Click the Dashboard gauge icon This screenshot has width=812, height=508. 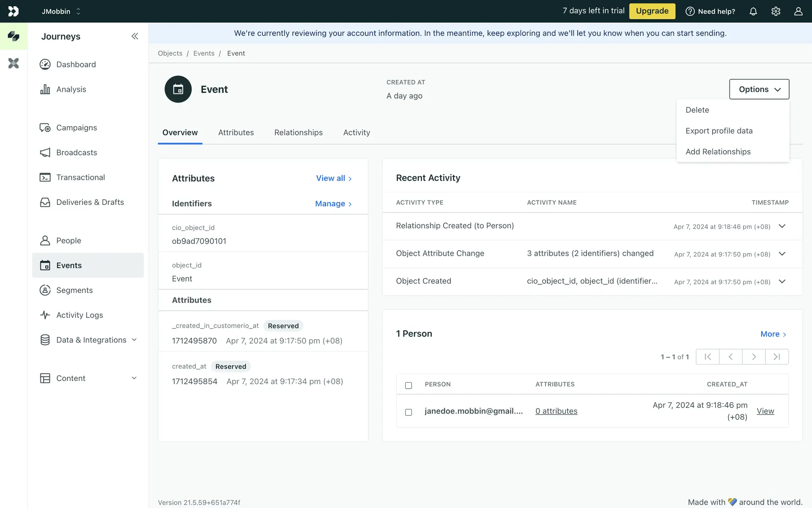point(45,64)
